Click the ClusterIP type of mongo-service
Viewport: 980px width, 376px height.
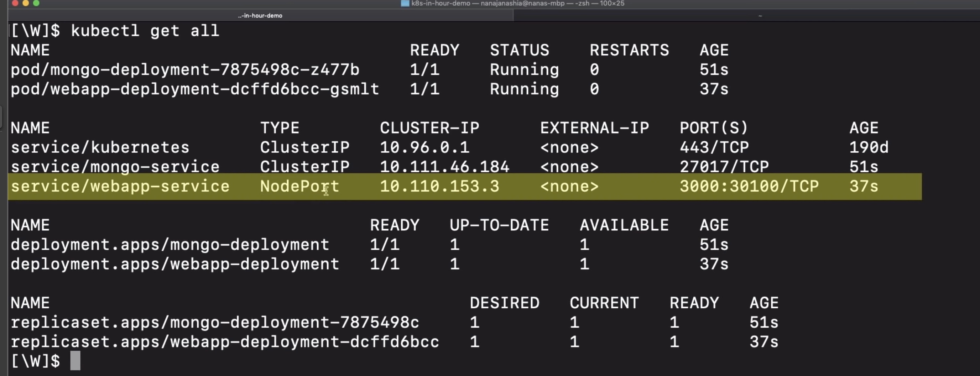point(305,167)
